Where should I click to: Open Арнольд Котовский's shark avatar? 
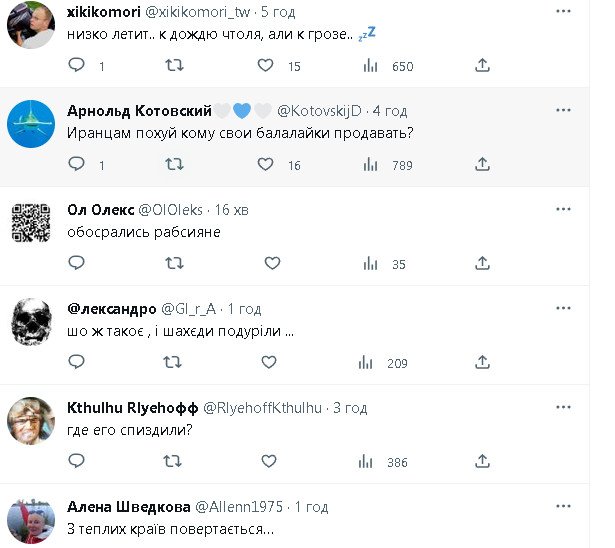click(x=31, y=124)
